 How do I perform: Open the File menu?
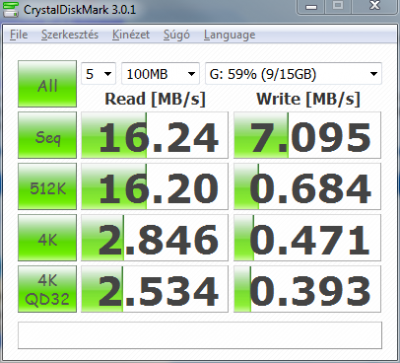click(19, 35)
